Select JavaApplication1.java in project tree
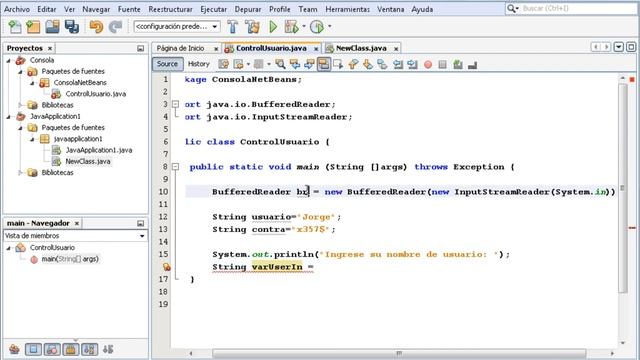 click(99, 150)
